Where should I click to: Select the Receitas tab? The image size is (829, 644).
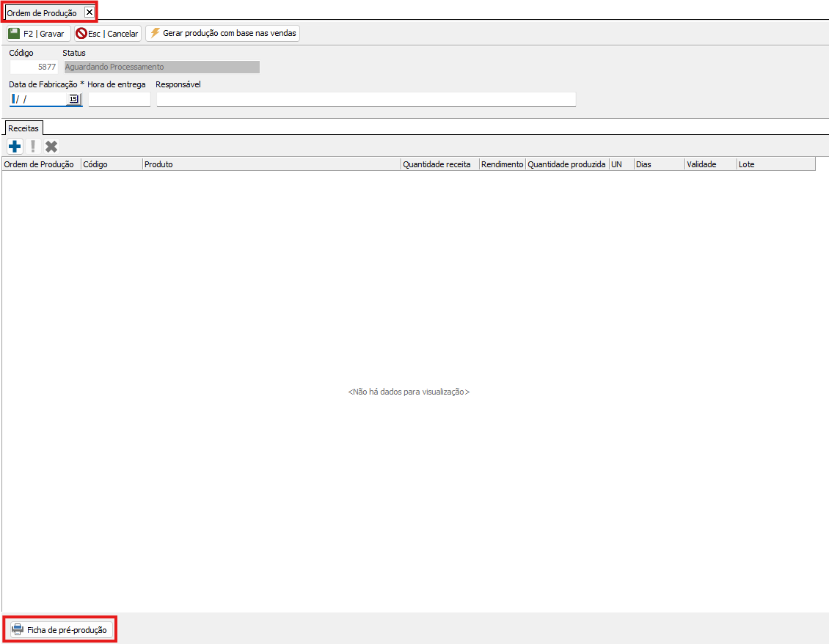pos(23,128)
